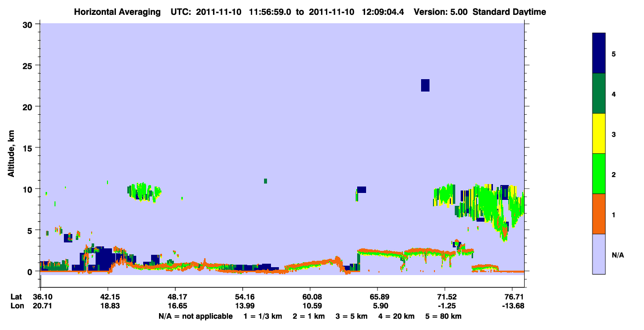This screenshot has height=330, width=644.
Task: Click the isolated dark blue block near 22 km altitude
Action: pyautogui.click(x=425, y=85)
